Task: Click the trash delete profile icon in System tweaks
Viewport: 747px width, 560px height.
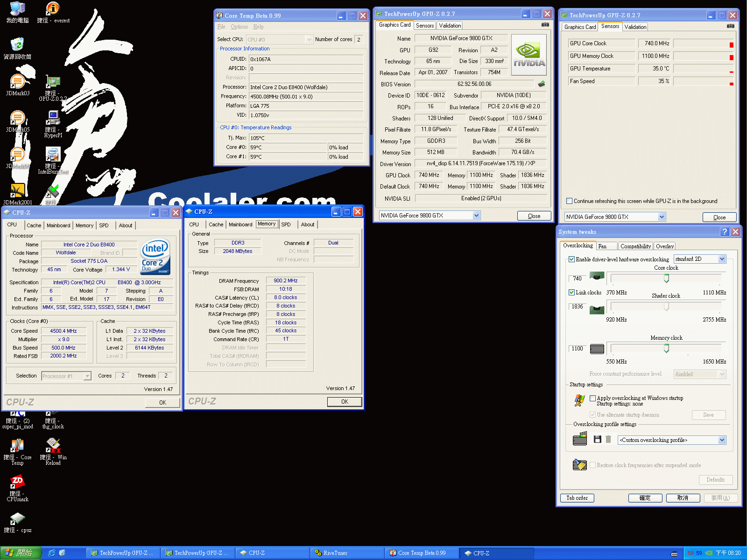Action: 608,439
